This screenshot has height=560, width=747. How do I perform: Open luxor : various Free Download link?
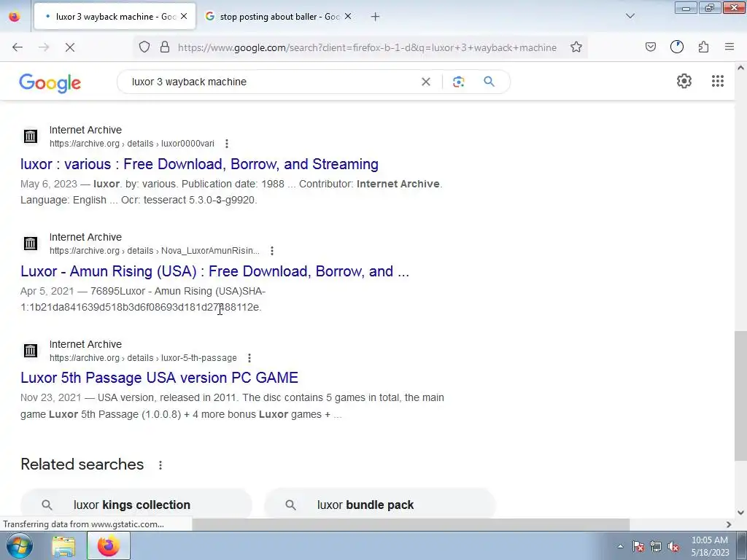point(199,164)
